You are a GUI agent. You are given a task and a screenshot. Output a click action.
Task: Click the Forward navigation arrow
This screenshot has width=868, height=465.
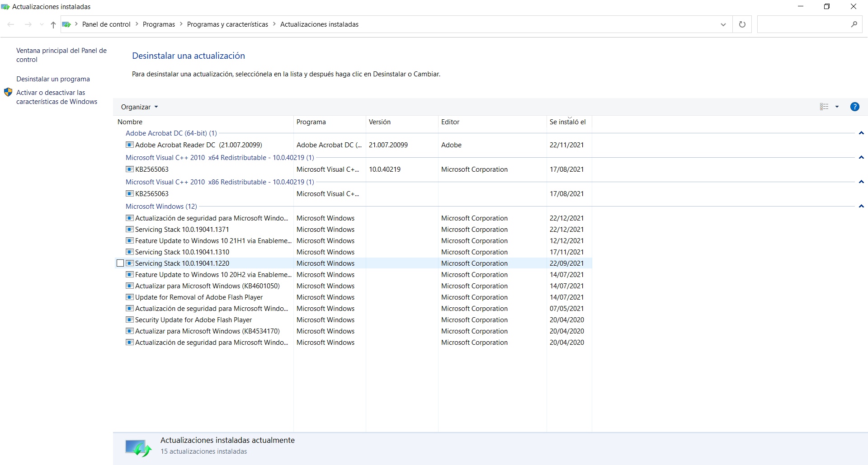(28, 24)
